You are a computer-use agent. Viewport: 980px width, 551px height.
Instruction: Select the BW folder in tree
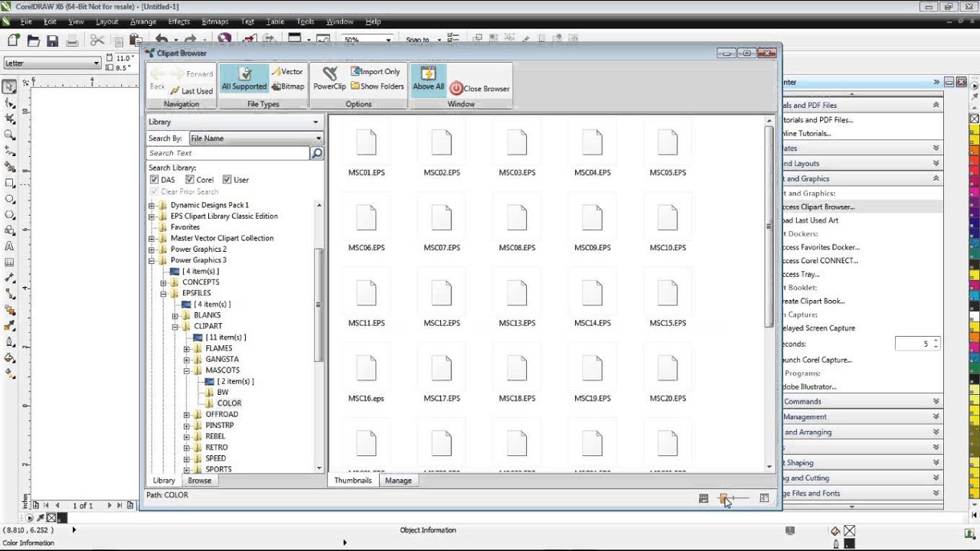(223, 393)
